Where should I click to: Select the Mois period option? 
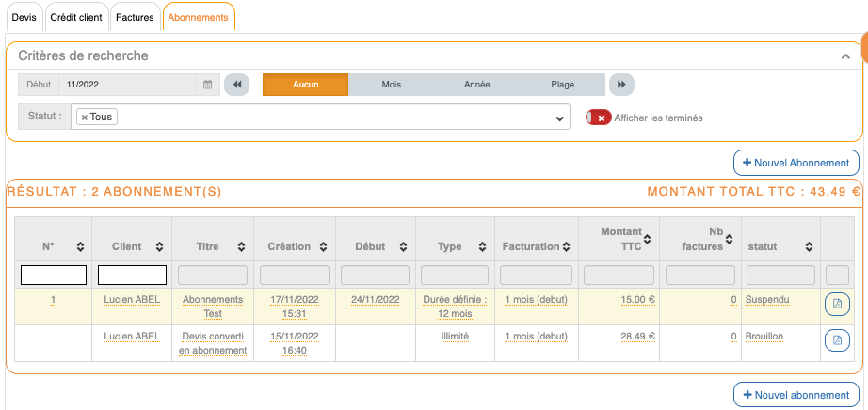(391, 85)
